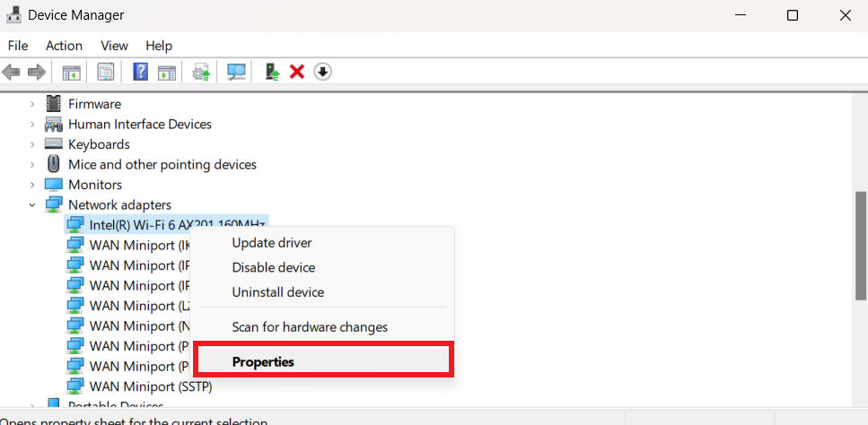
Task: Toggle the Show/Hide Action Pane toolbar icon
Action: pyautogui.click(x=167, y=72)
